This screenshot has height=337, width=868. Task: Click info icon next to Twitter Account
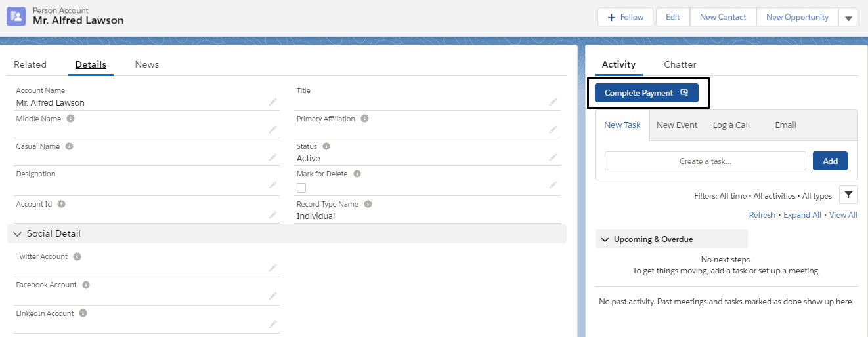coord(77,256)
